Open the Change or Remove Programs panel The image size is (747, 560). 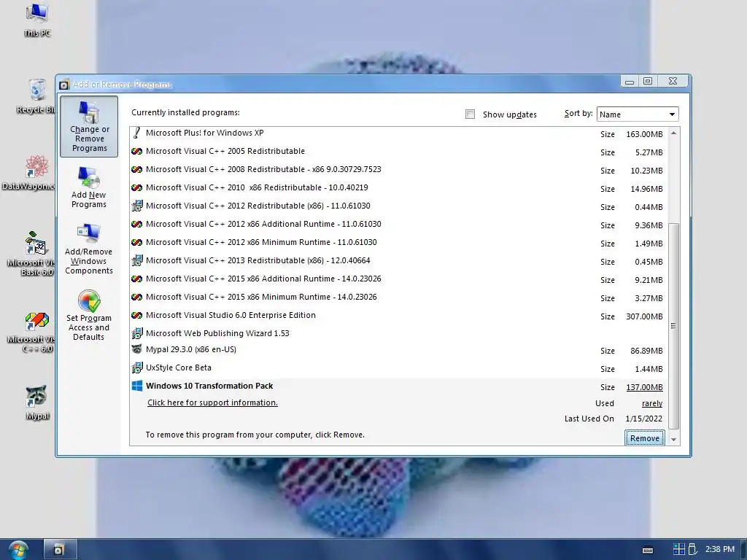pos(89,127)
